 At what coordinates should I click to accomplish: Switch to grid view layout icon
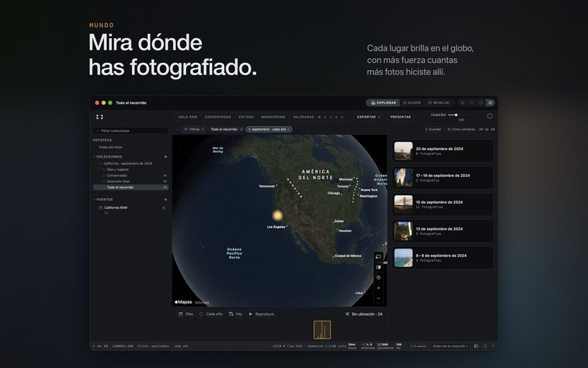point(463,103)
